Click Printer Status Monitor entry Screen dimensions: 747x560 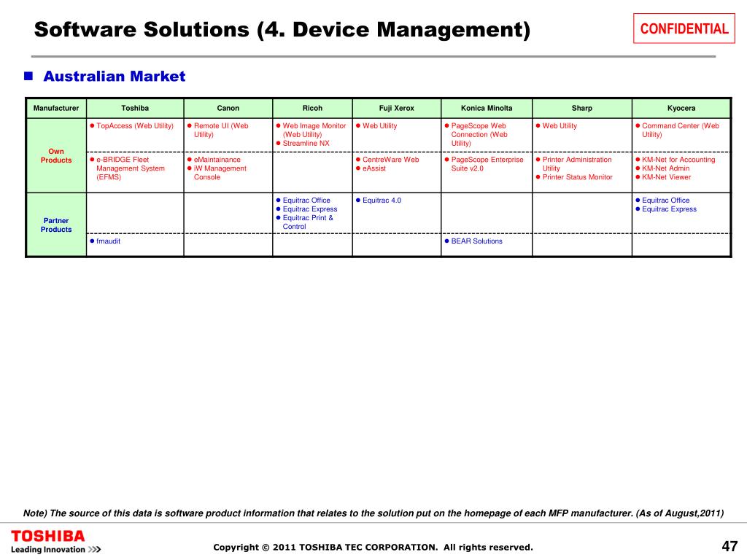click(x=578, y=177)
